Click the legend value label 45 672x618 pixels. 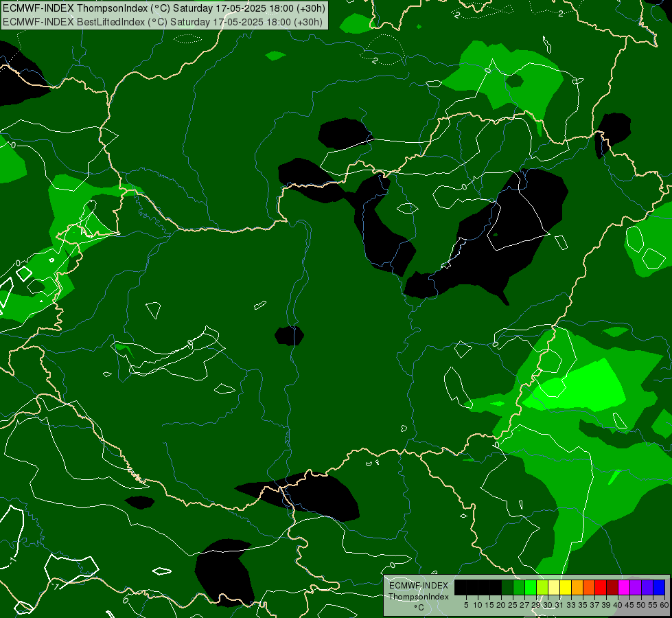click(629, 605)
